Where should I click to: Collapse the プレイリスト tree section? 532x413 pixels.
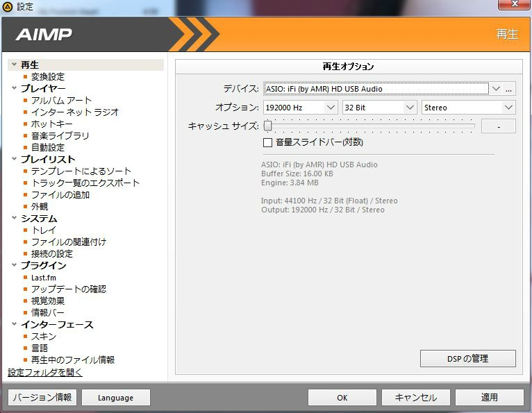coord(15,159)
